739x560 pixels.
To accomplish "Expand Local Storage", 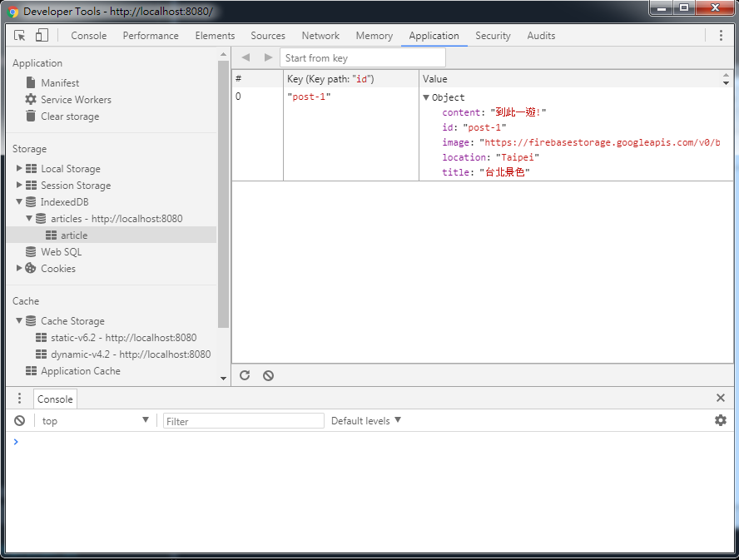I will point(19,168).
